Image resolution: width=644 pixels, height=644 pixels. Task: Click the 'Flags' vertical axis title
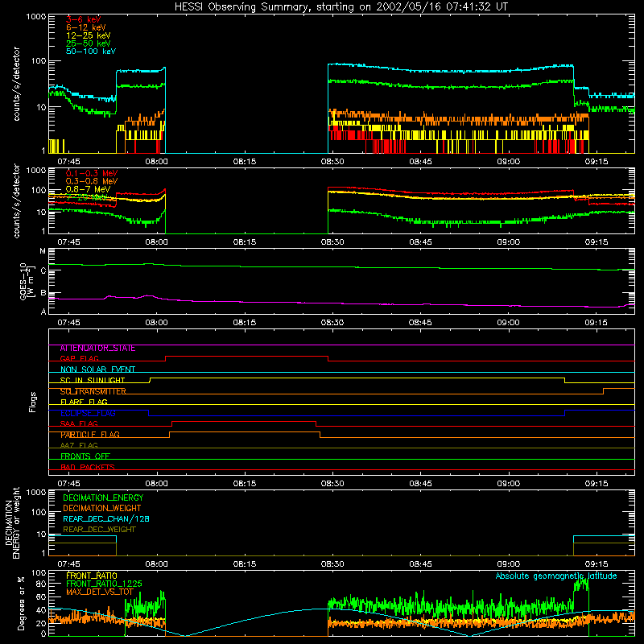(x=33, y=402)
